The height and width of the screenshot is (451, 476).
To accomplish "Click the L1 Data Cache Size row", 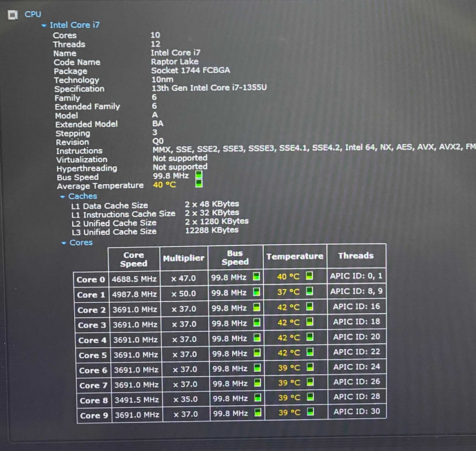I will pos(155,205).
